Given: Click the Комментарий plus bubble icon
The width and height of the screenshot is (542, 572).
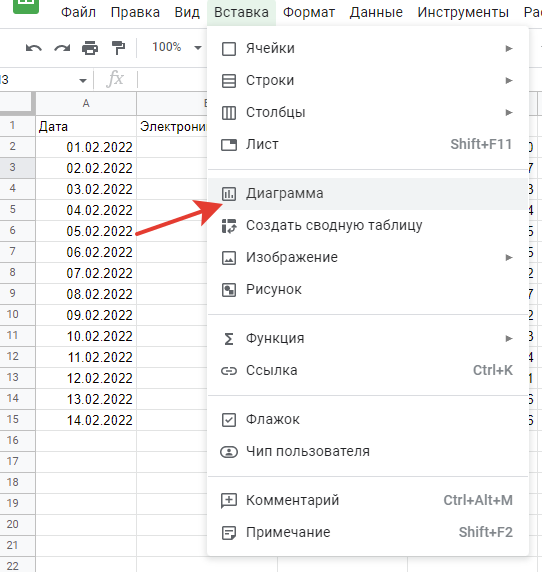Looking at the screenshot, I should click(229, 500).
